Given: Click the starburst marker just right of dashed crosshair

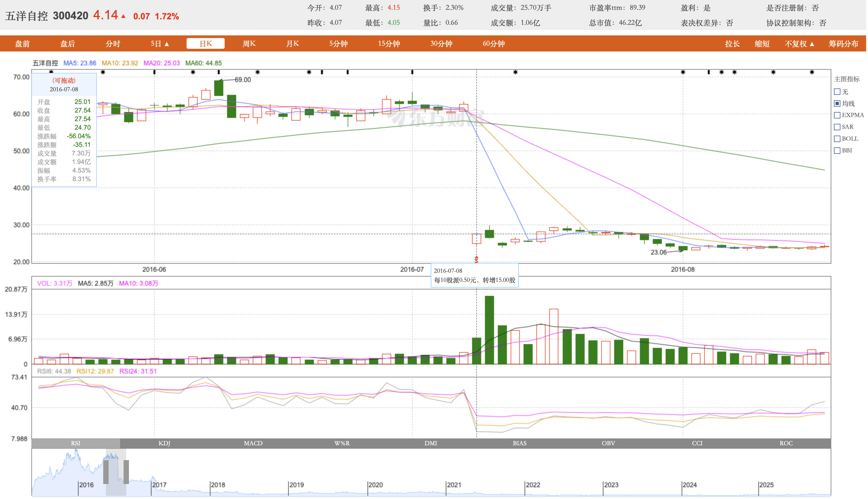Looking at the screenshot, I should pos(515,72).
